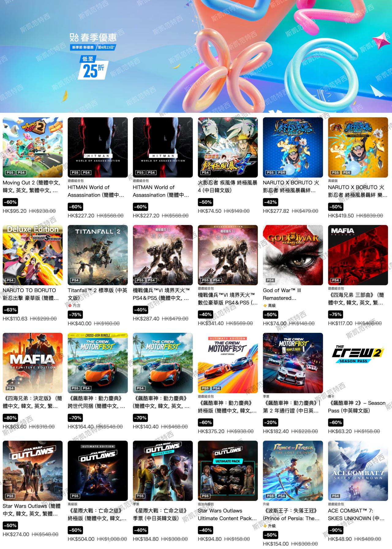Click the -90% discount badge for Ace Combat 7
This screenshot has height=549, width=392.
coord(335,530)
